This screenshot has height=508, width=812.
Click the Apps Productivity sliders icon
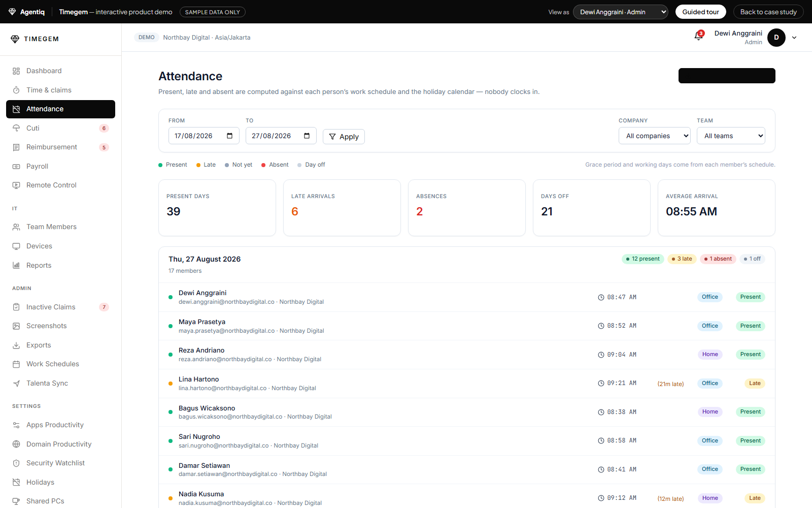click(x=16, y=425)
